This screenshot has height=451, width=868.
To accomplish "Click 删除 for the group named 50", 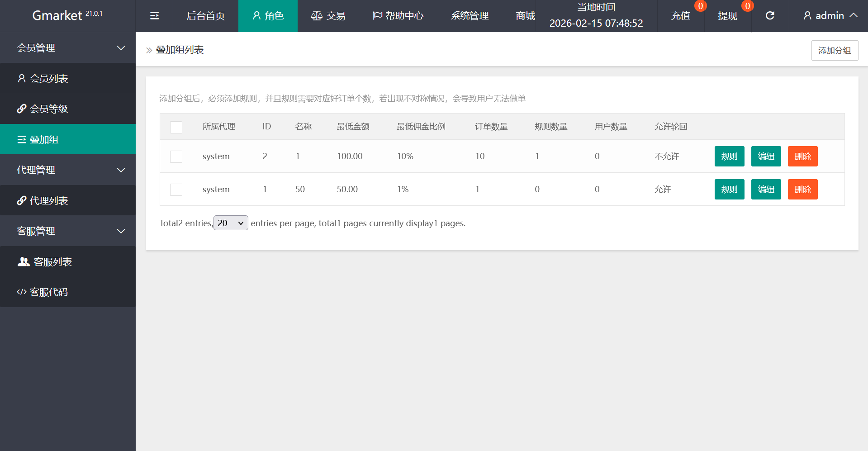I will [x=802, y=190].
